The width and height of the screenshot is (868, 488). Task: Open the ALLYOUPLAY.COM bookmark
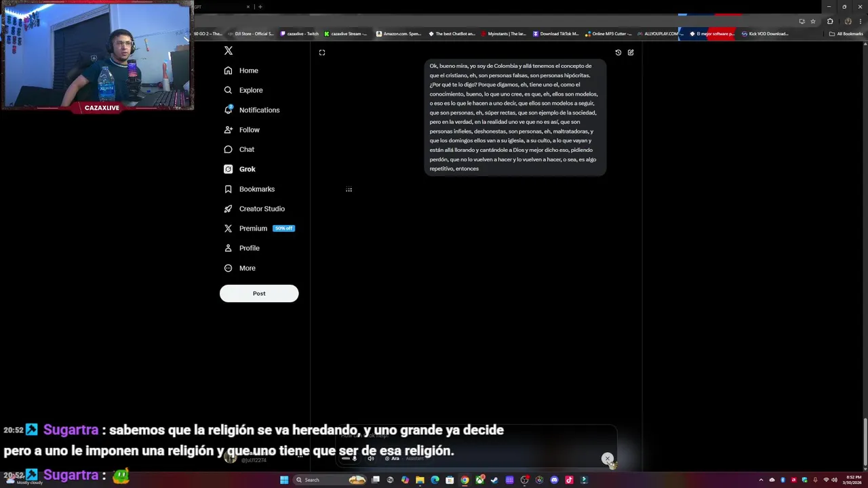point(659,34)
